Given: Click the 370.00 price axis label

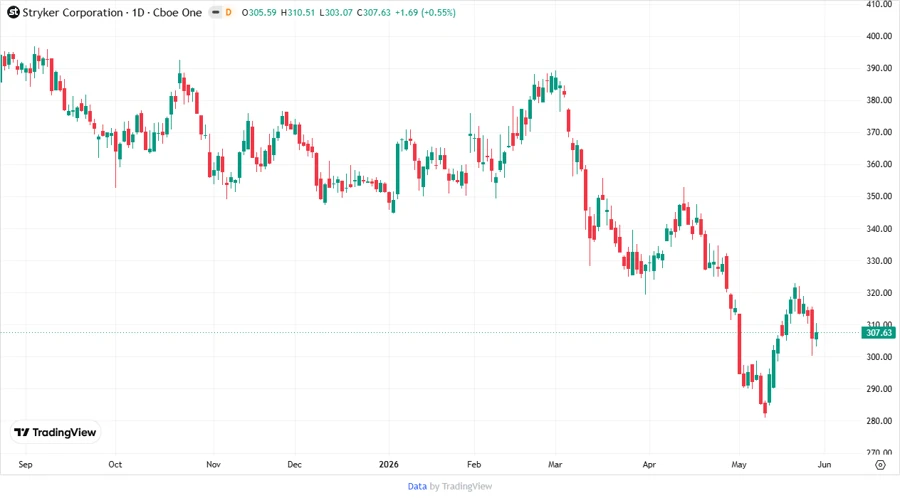Looking at the screenshot, I should pos(879,132).
